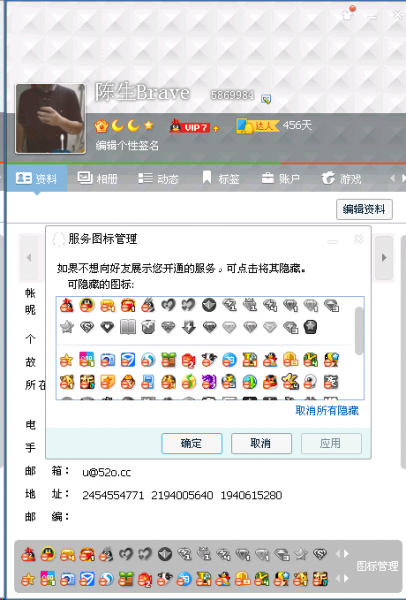Image resolution: width=406 pixels, height=600 pixels.
Task: Click 编辑个性签名 to edit the signature
Action: click(x=127, y=145)
